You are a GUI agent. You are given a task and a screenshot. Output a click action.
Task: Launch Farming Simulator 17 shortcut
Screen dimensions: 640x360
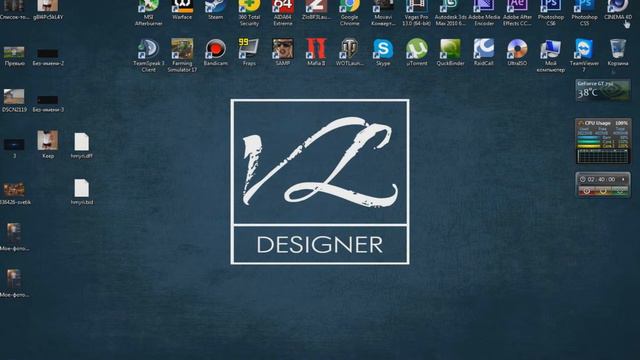point(182,56)
